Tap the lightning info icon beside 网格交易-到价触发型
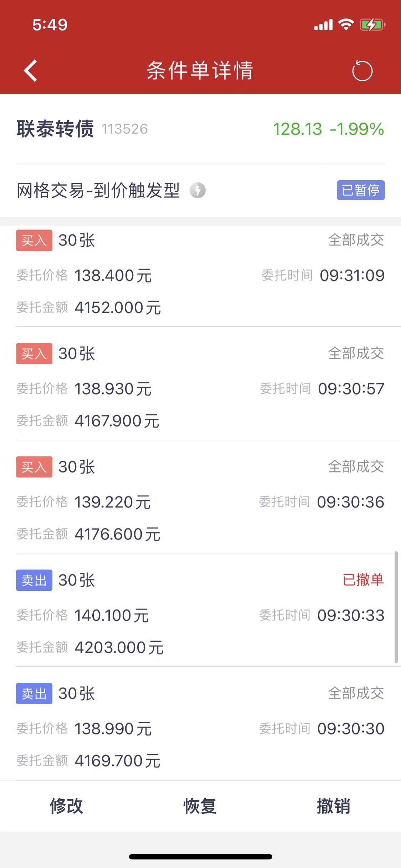Image resolution: width=401 pixels, height=868 pixels. pyautogui.click(x=197, y=190)
